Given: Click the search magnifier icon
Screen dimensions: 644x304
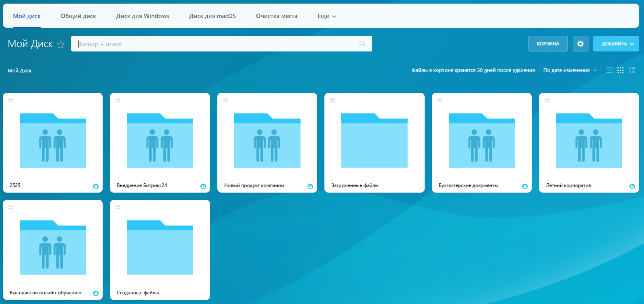Looking at the screenshot, I should 362,43.
